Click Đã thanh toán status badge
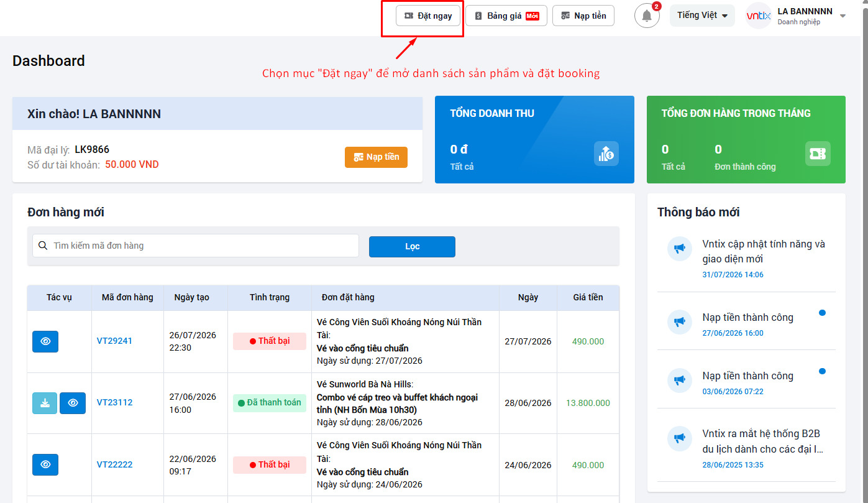The image size is (868, 503). 270,403
